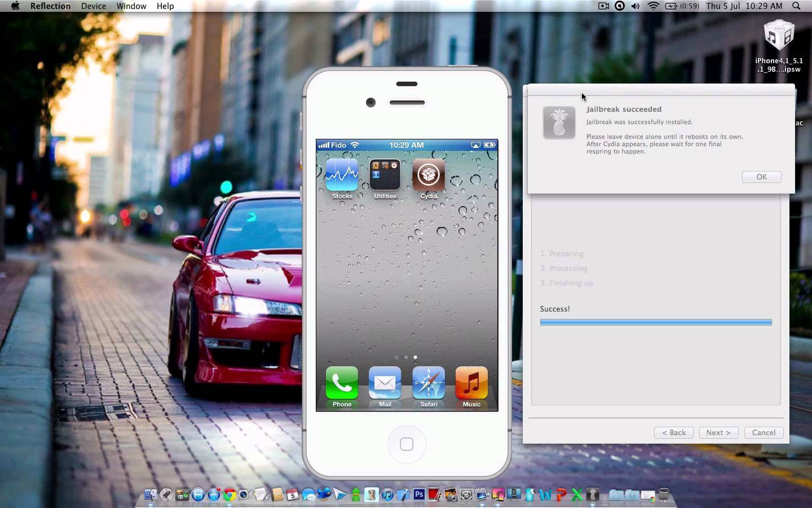This screenshot has width=812, height=508.
Task: Click the iPhone status bar clock
Action: tap(407, 145)
